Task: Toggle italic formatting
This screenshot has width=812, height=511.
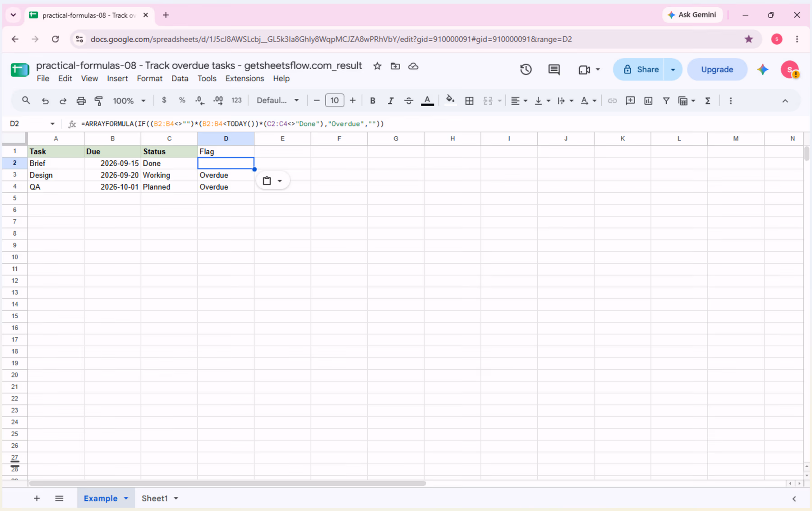Action: tap(391, 100)
